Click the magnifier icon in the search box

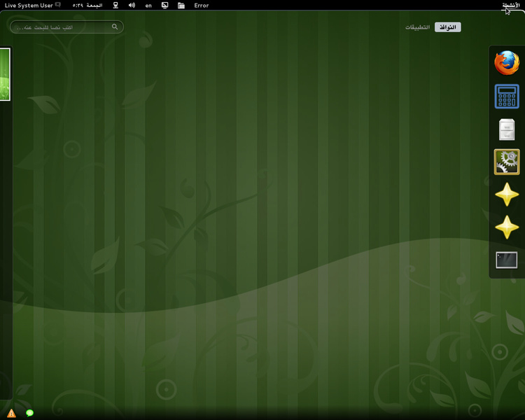(x=115, y=27)
